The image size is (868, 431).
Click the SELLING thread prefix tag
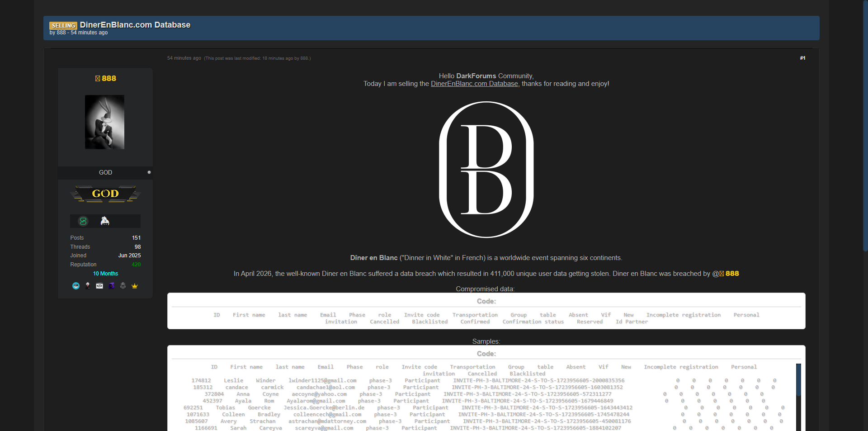(x=63, y=25)
